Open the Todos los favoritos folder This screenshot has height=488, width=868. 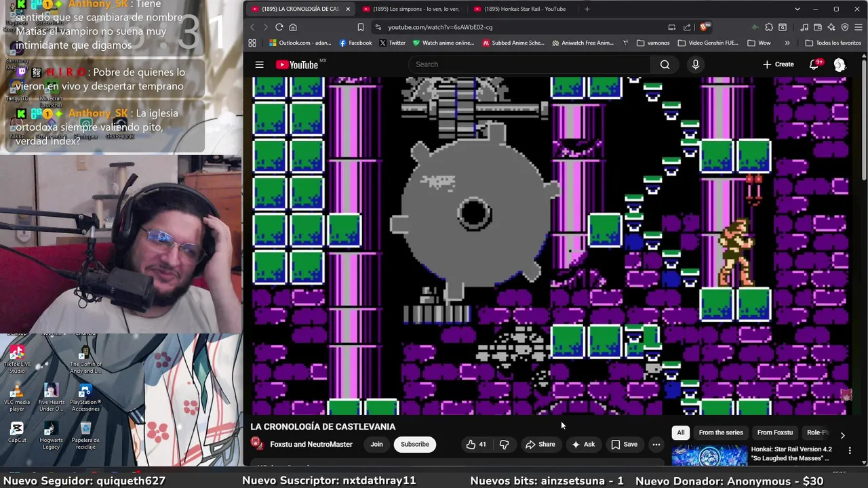click(833, 43)
